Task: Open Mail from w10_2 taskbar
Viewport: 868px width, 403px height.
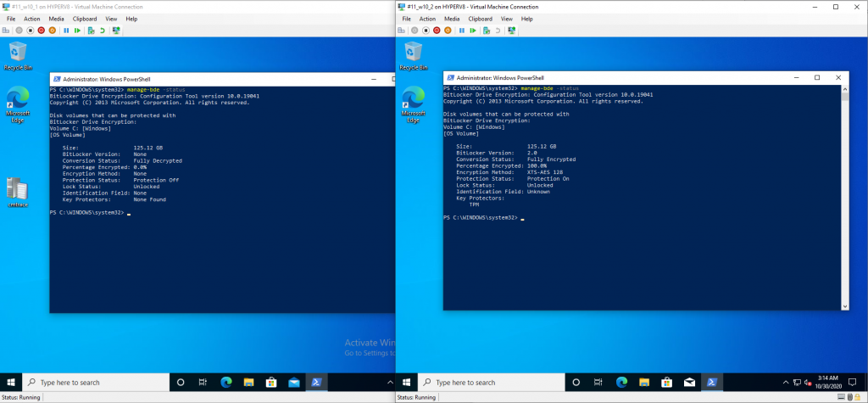Action: click(689, 383)
